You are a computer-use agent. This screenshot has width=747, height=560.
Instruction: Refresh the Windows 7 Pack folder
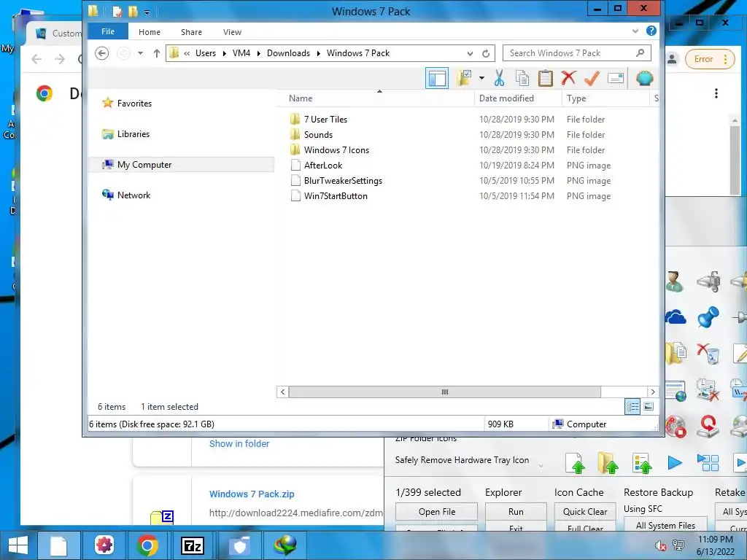(486, 53)
